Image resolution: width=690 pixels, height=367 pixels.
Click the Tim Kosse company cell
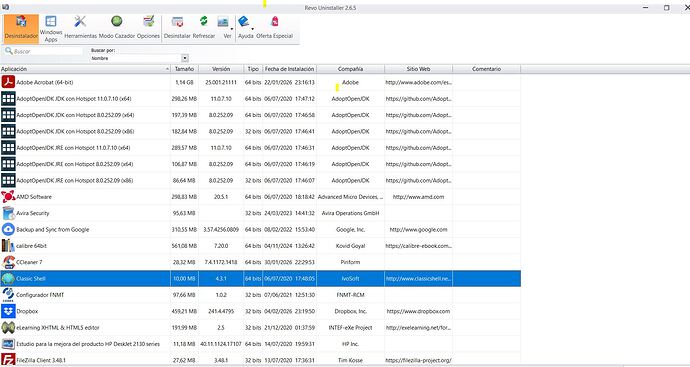pos(350,360)
